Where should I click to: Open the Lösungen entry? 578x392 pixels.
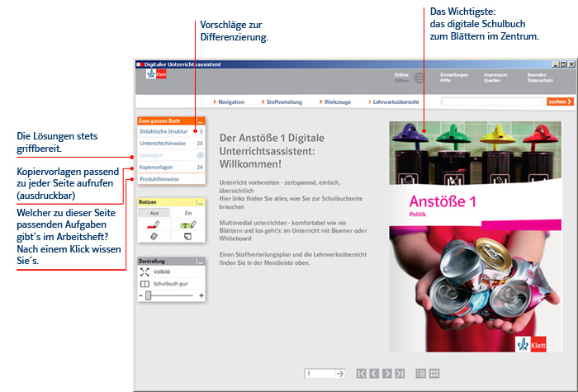(171, 155)
